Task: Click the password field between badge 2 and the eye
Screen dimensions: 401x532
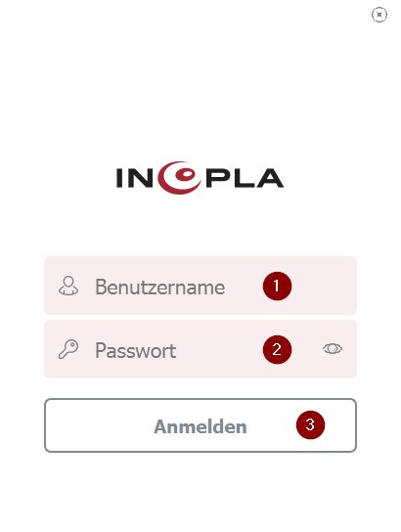Action: point(307,349)
